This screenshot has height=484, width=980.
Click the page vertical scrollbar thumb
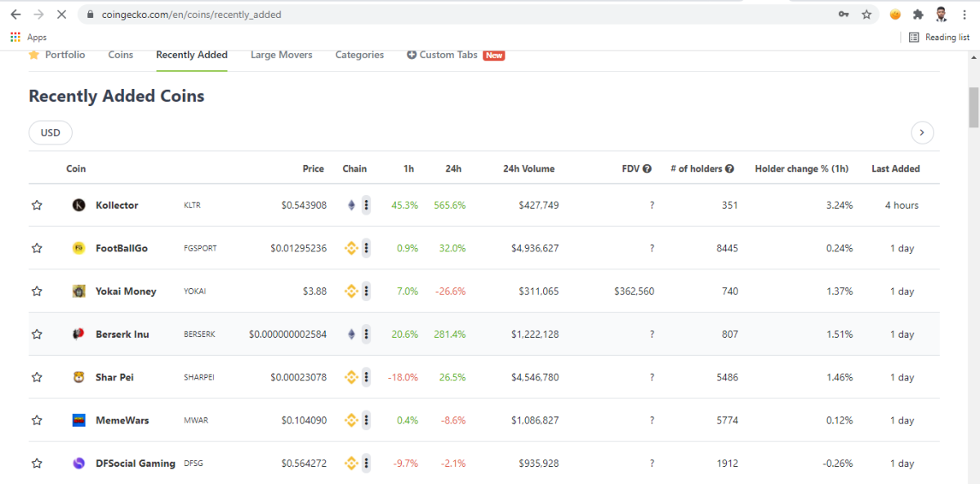pyautogui.click(x=973, y=107)
